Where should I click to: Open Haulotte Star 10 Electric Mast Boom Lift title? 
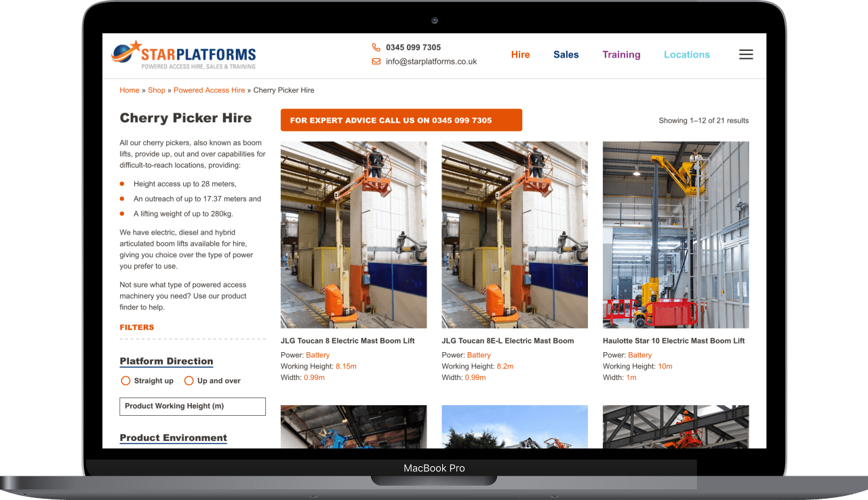point(674,341)
